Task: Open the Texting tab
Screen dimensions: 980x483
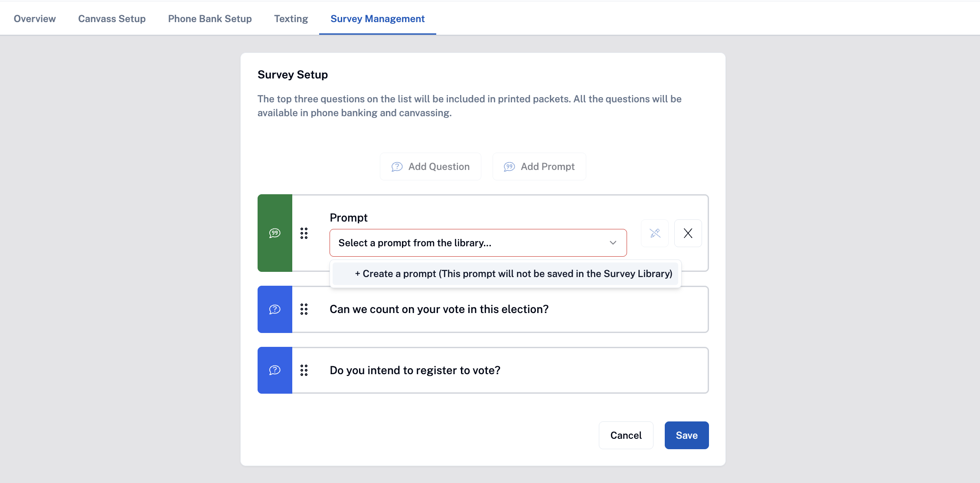Action: pos(291,19)
